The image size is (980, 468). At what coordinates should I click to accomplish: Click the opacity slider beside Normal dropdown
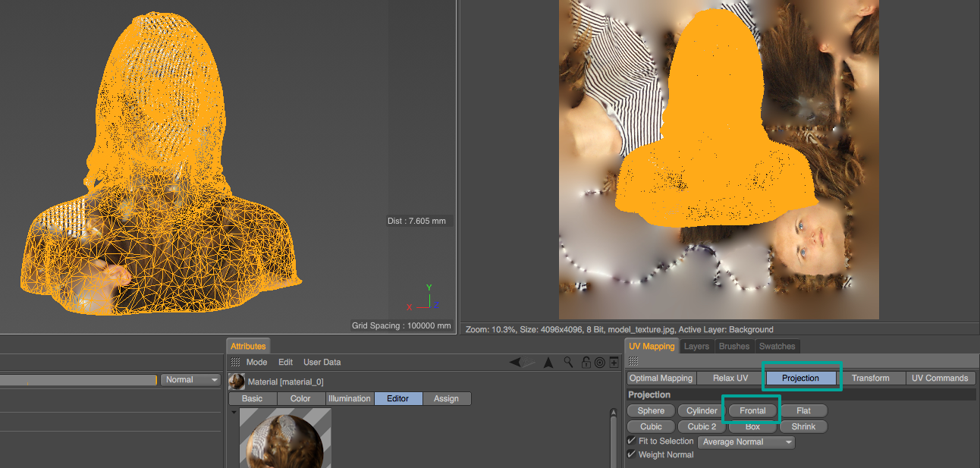click(x=78, y=380)
